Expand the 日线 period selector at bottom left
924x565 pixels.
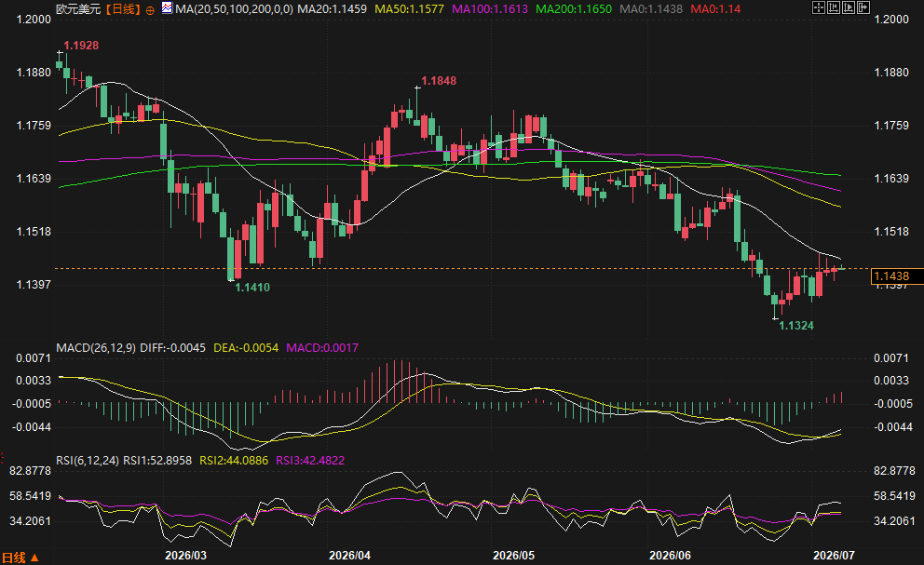coord(20,558)
